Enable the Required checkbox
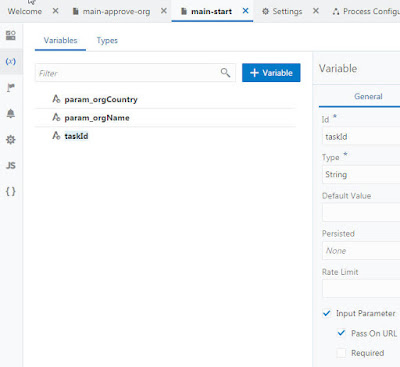 point(341,353)
